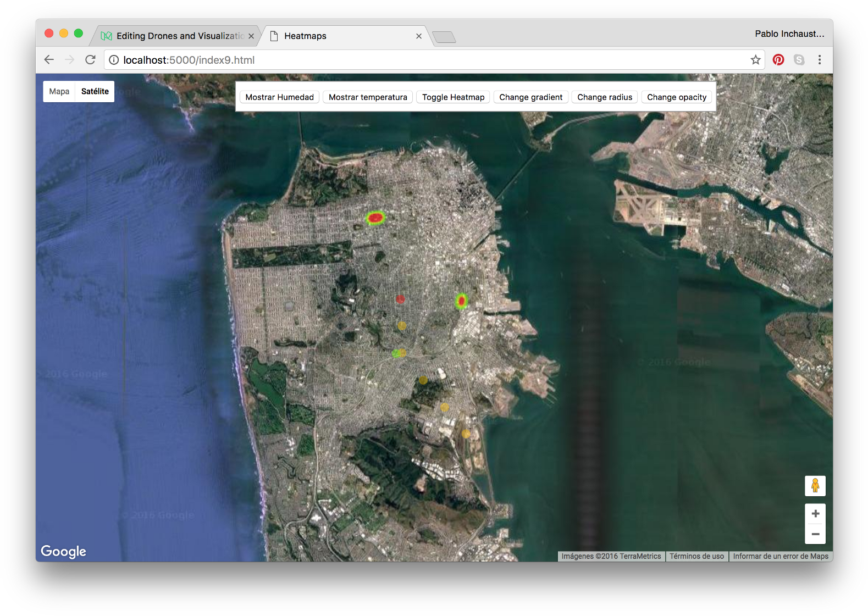The width and height of the screenshot is (868, 616).
Task: Select the Satélite map type
Action: pos(95,92)
